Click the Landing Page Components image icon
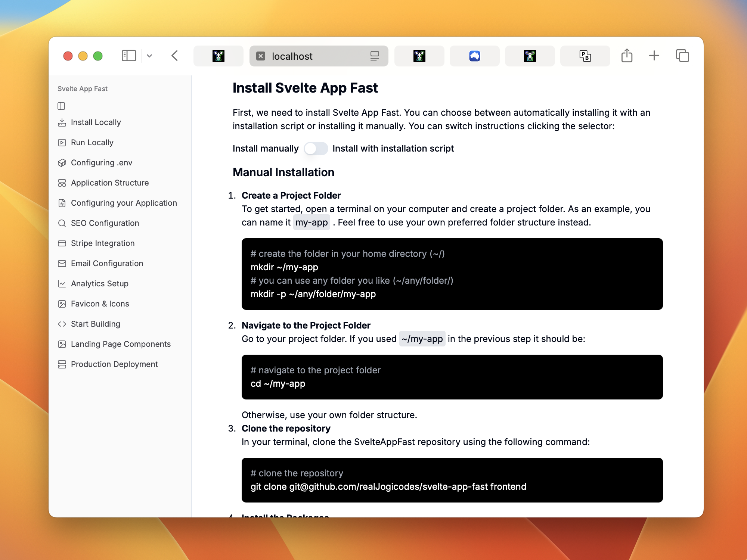This screenshot has width=747, height=560. (62, 344)
